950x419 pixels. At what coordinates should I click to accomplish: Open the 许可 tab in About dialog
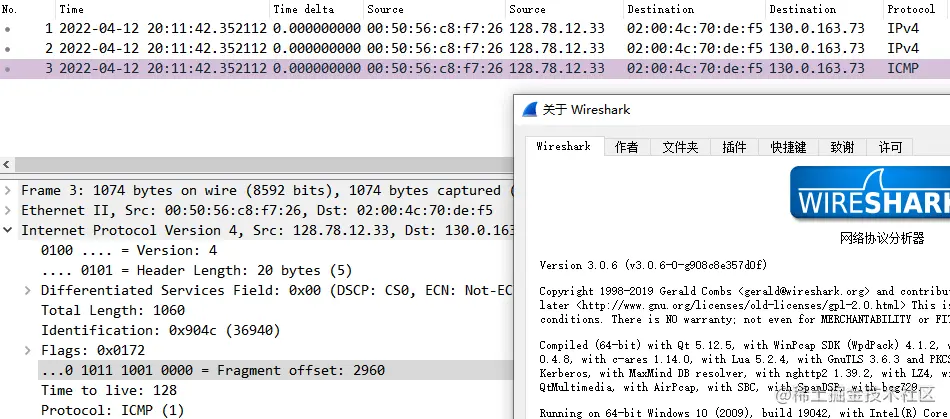pyautogui.click(x=890, y=147)
